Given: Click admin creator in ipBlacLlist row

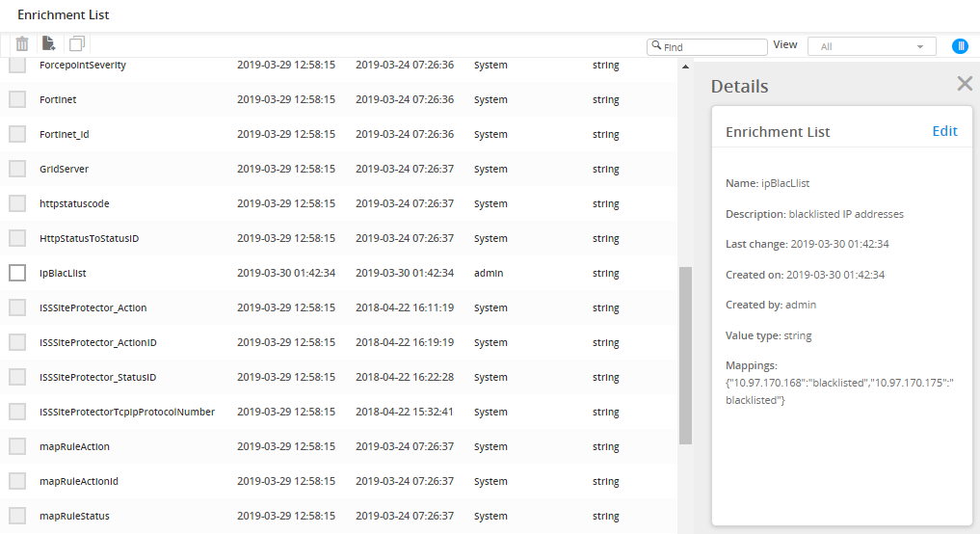Looking at the screenshot, I should tap(489, 273).
